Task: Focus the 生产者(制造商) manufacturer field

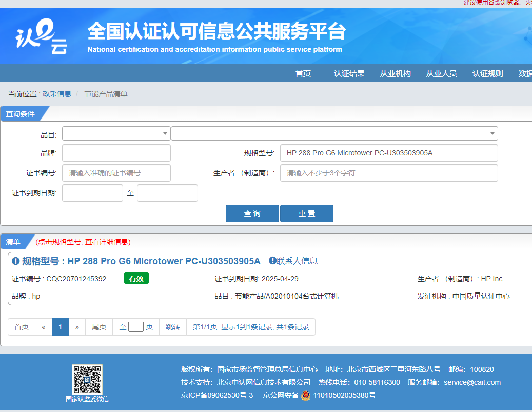Action: [x=389, y=173]
